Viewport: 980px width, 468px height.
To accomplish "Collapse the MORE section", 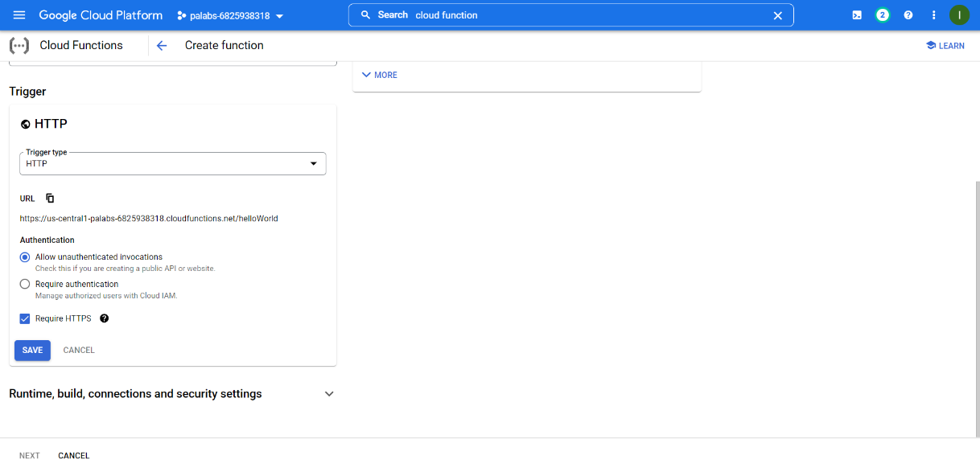I will point(379,74).
